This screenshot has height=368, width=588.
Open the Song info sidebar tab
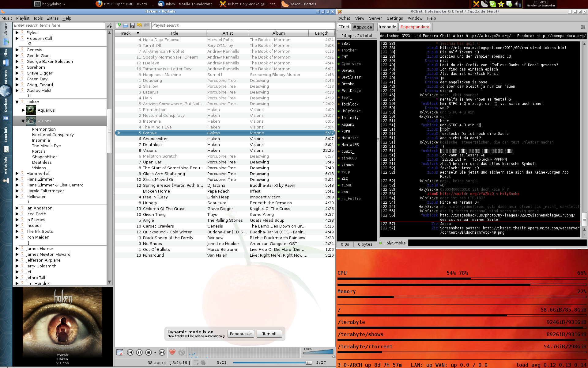(x=6, y=140)
